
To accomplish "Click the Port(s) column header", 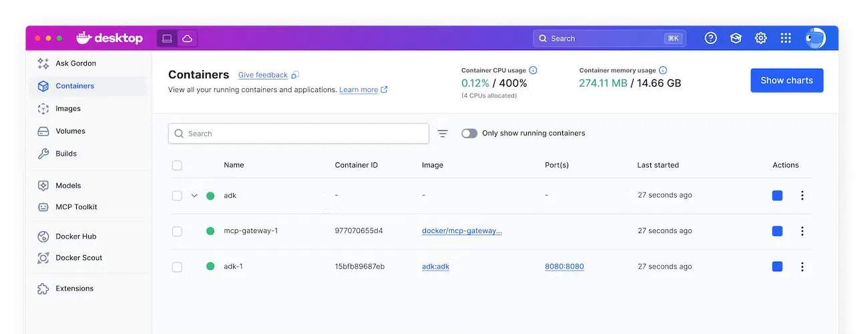I will (x=557, y=165).
